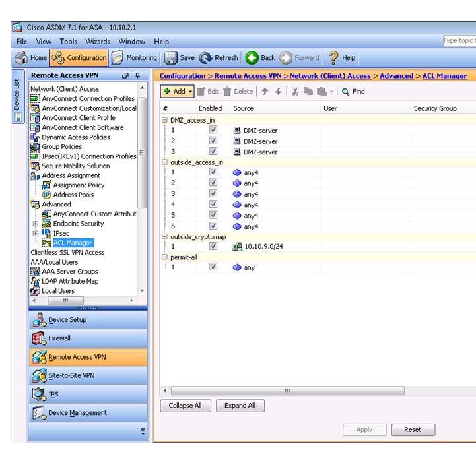The image size is (476, 475).
Task: Open the Tools menu
Action: coord(68,42)
